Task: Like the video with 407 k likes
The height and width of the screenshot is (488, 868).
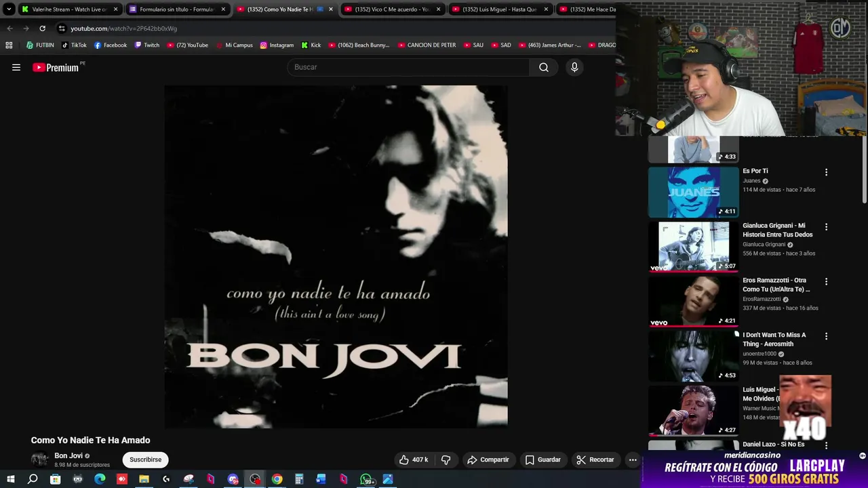Action: tap(413, 460)
